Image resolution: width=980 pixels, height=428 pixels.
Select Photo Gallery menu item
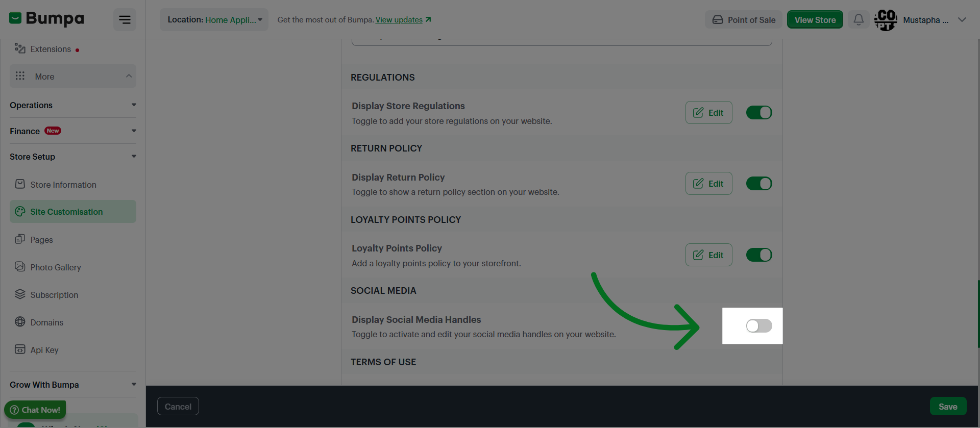click(x=73, y=267)
